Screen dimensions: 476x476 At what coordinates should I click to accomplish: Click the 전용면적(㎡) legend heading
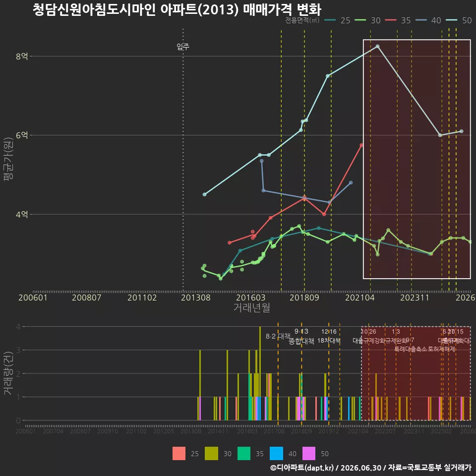302,20
